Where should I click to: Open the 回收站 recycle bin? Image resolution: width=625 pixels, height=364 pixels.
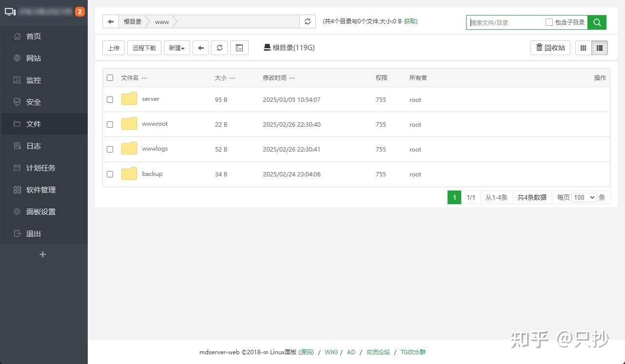[x=550, y=47]
